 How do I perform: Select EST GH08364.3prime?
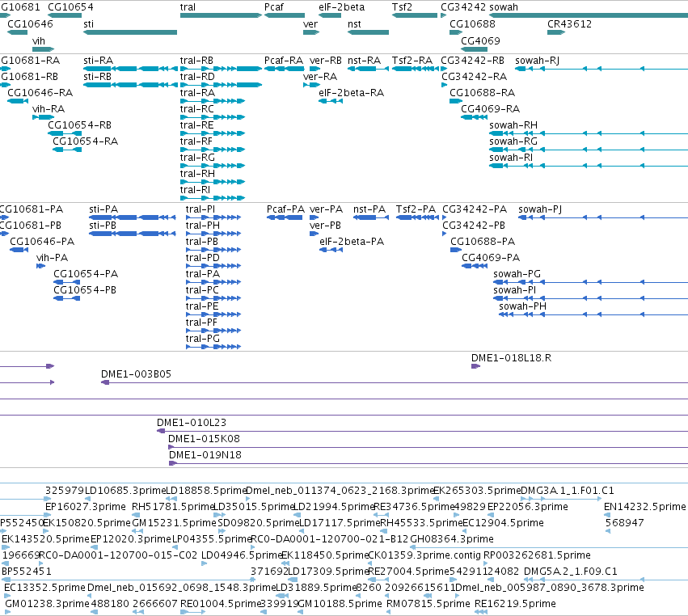[451, 538]
